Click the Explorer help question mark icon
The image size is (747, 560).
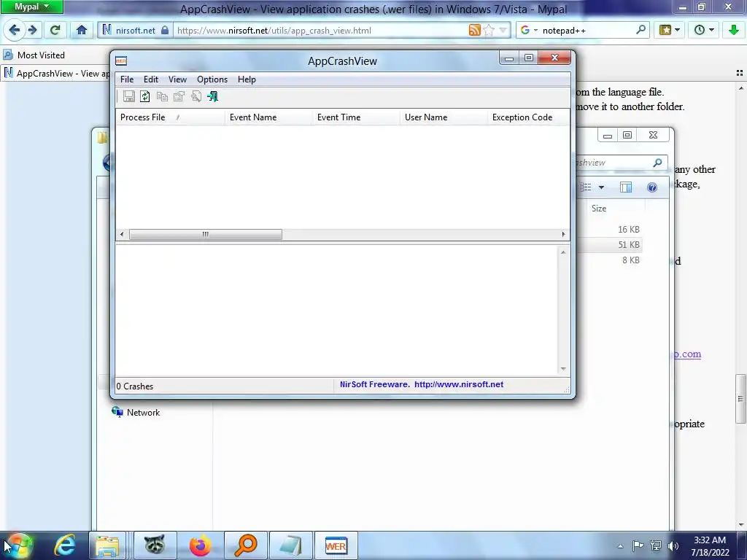tap(651, 187)
